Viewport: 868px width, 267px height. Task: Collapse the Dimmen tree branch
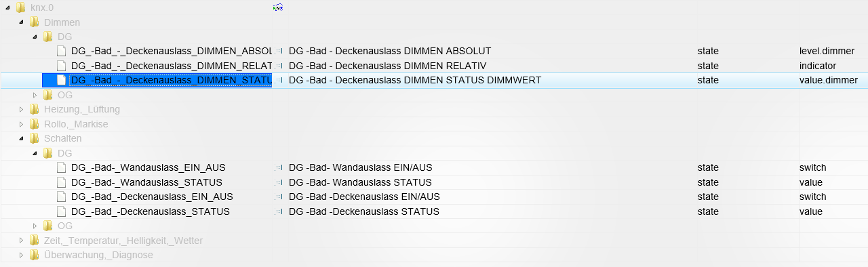(x=22, y=23)
